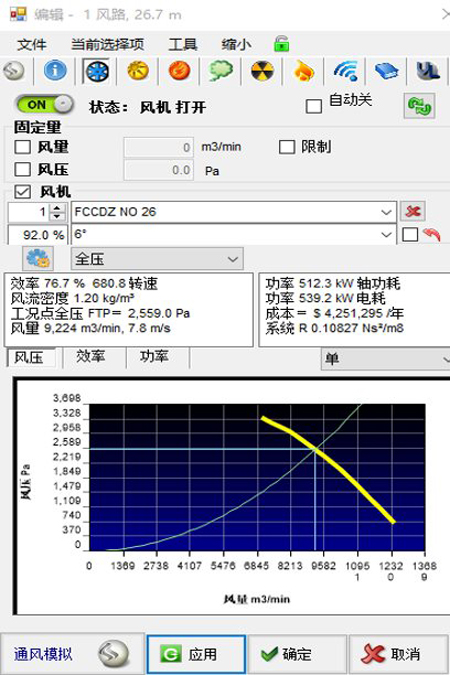Viewport: 450px width, 675px height.
Task: Open the 工具 menu
Action: click(183, 44)
